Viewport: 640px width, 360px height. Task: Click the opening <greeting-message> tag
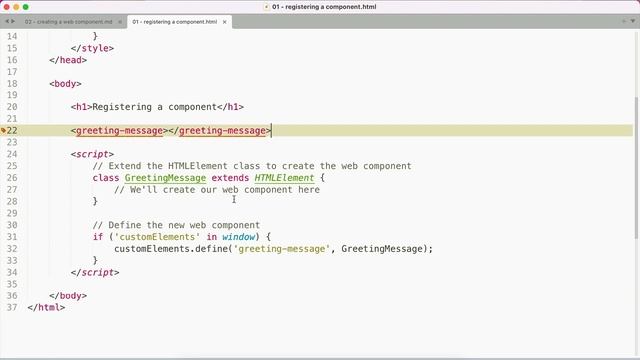pos(120,131)
